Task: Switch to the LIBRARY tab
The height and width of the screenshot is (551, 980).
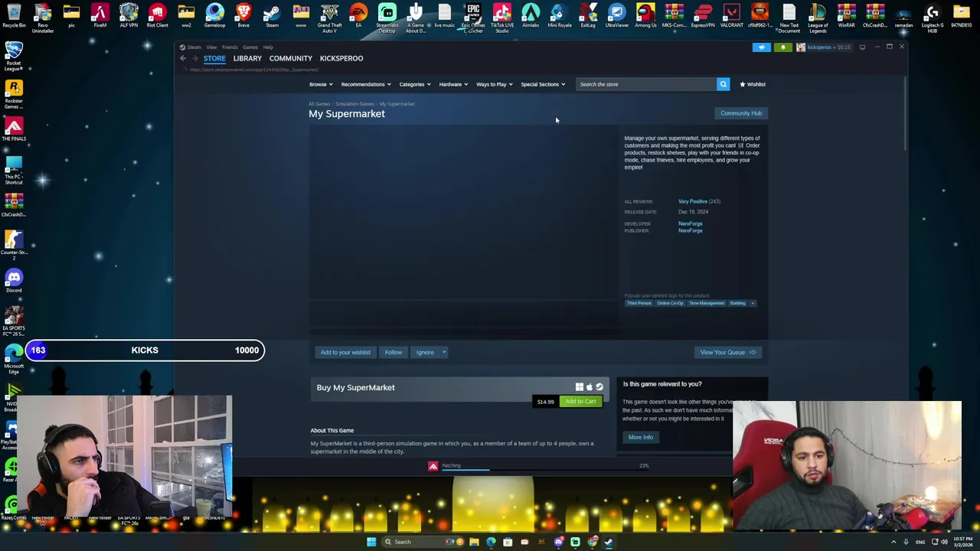Action: (x=247, y=58)
